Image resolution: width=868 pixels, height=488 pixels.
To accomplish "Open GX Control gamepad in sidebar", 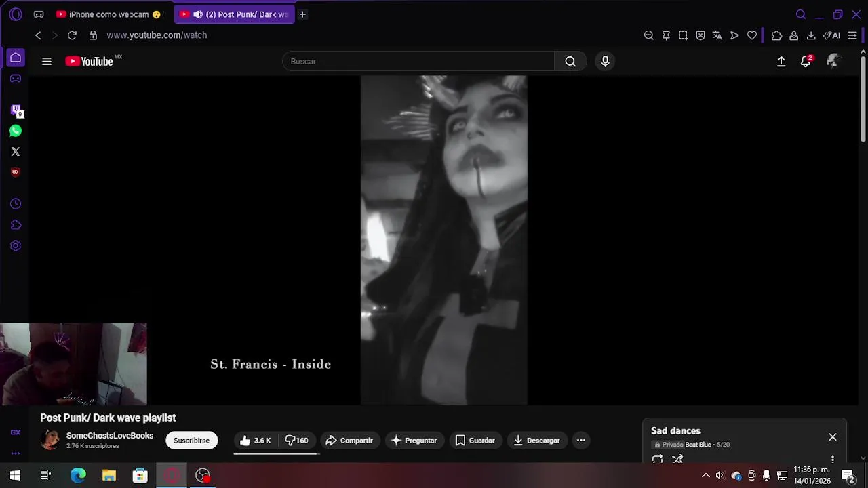I will 16,79.
